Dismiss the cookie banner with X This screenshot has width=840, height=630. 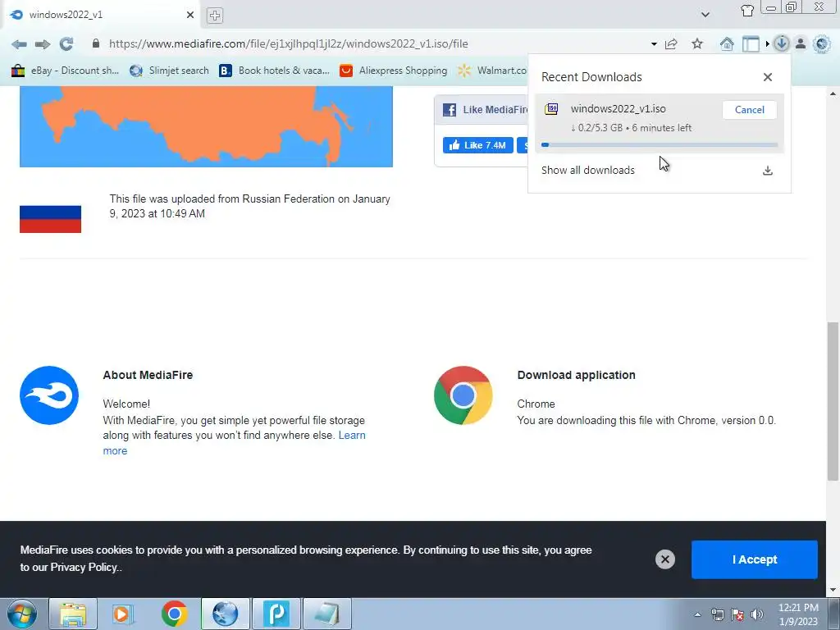(x=664, y=559)
